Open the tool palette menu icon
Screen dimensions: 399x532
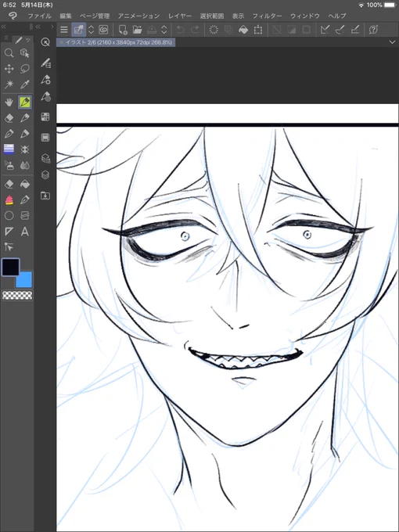click(x=6, y=39)
